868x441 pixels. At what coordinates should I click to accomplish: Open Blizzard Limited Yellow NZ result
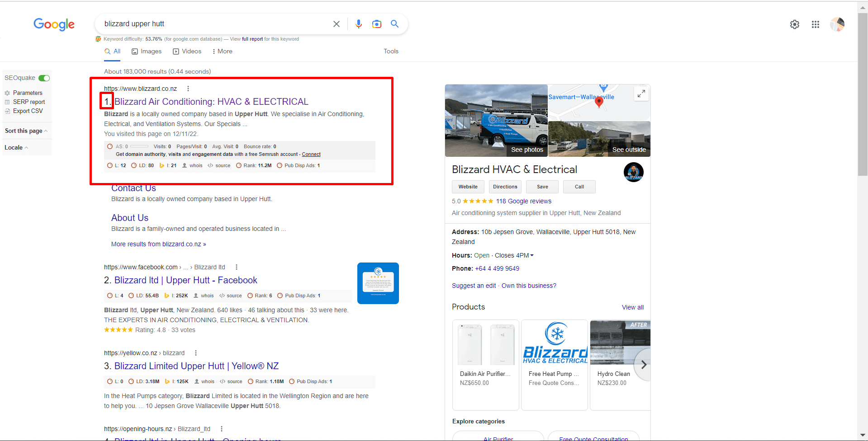point(196,366)
